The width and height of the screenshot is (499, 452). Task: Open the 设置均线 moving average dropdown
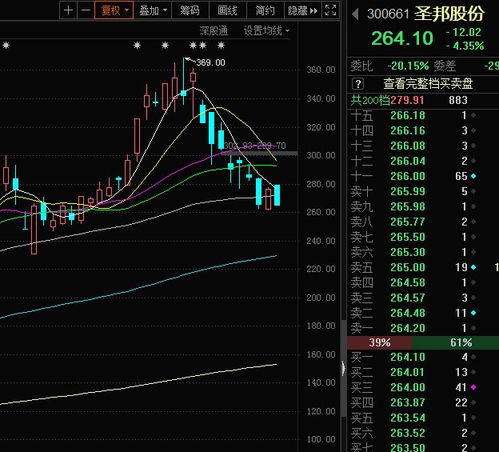[266, 31]
